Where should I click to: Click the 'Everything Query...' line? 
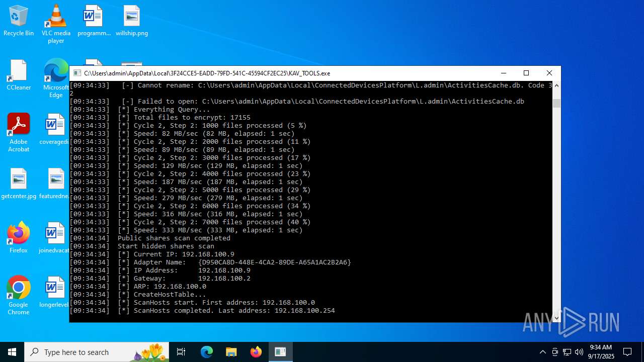point(140,109)
